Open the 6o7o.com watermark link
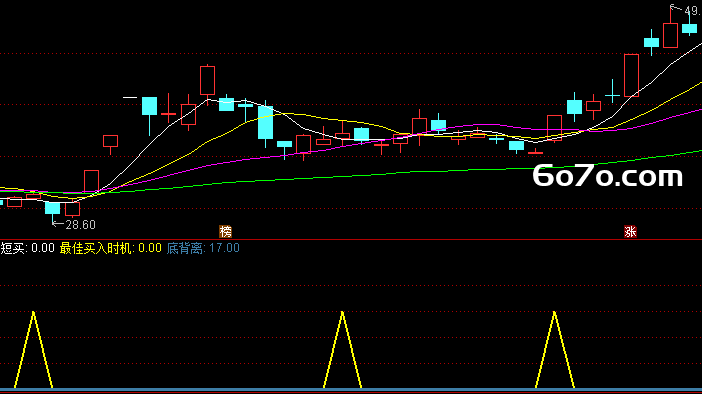The height and width of the screenshot is (394, 702). [x=608, y=176]
